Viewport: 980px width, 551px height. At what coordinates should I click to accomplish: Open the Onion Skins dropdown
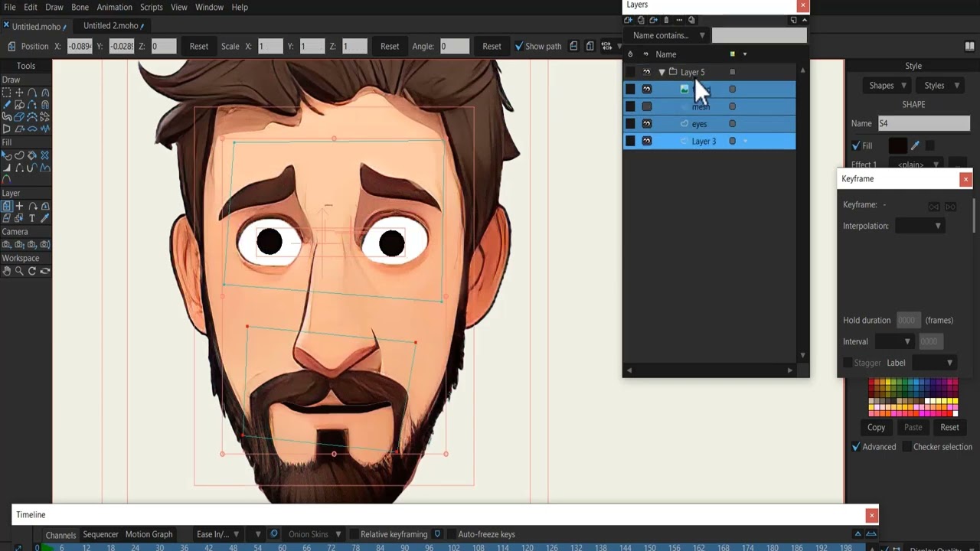315,534
